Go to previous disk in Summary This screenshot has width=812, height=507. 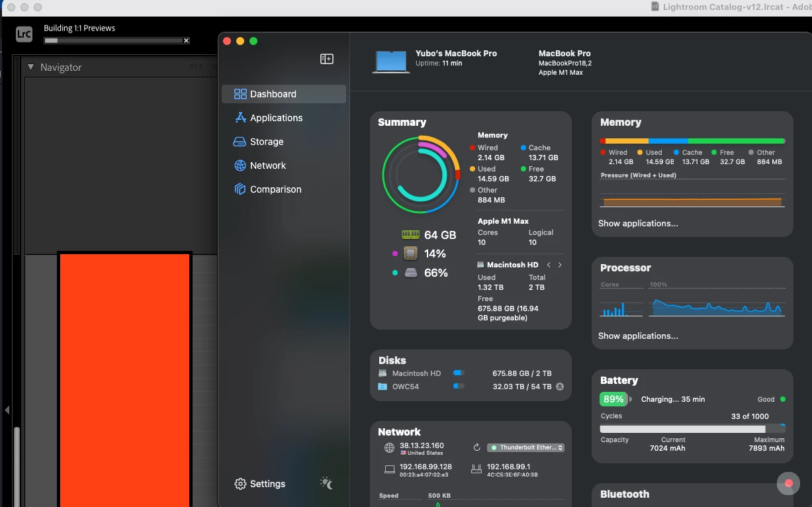[549, 265]
